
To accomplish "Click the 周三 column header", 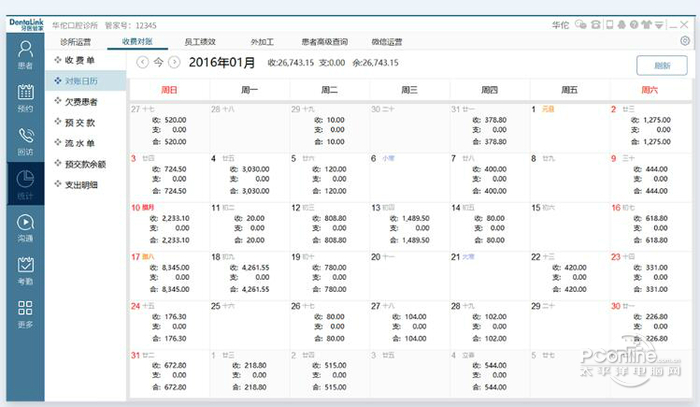I will click(409, 90).
